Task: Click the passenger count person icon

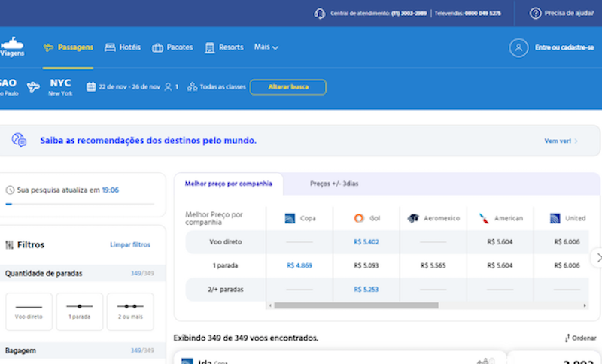Action: (x=168, y=87)
